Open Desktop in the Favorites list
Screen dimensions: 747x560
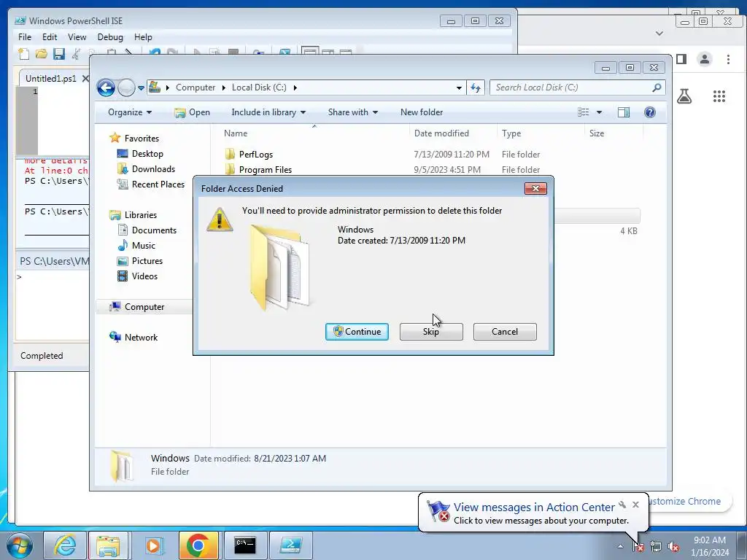(x=147, y=154)
